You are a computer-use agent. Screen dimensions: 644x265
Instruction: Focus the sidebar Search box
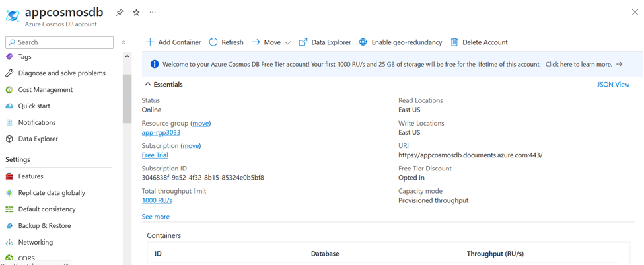[59, 42]
